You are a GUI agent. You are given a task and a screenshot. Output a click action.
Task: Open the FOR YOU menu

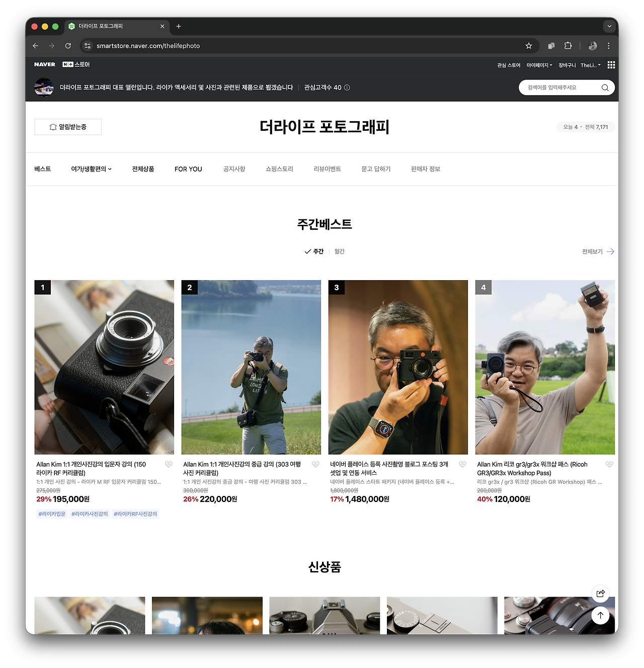(x=188, y=169)
